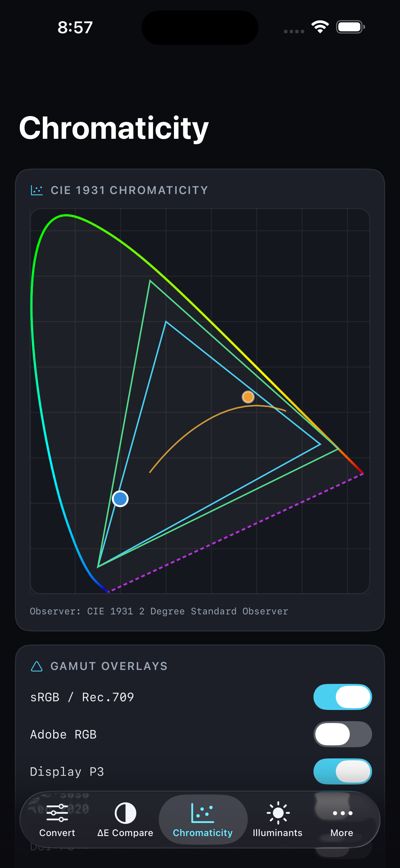Turn off the Display P3 overlay toggle

(342, 771)
